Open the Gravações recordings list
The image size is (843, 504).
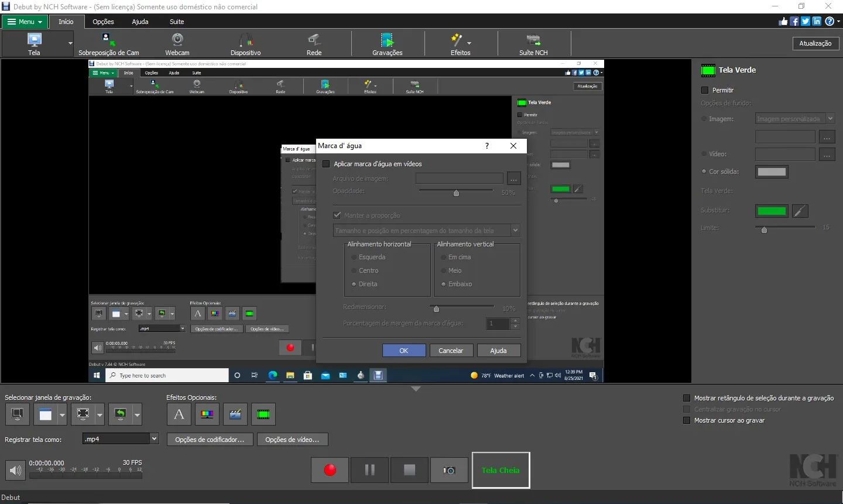point(387,44)
